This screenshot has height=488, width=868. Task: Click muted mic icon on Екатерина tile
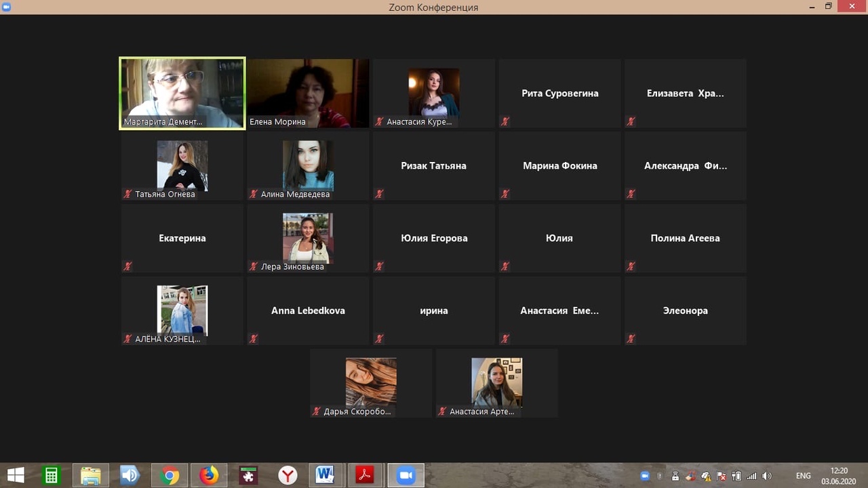click(127, 266)
